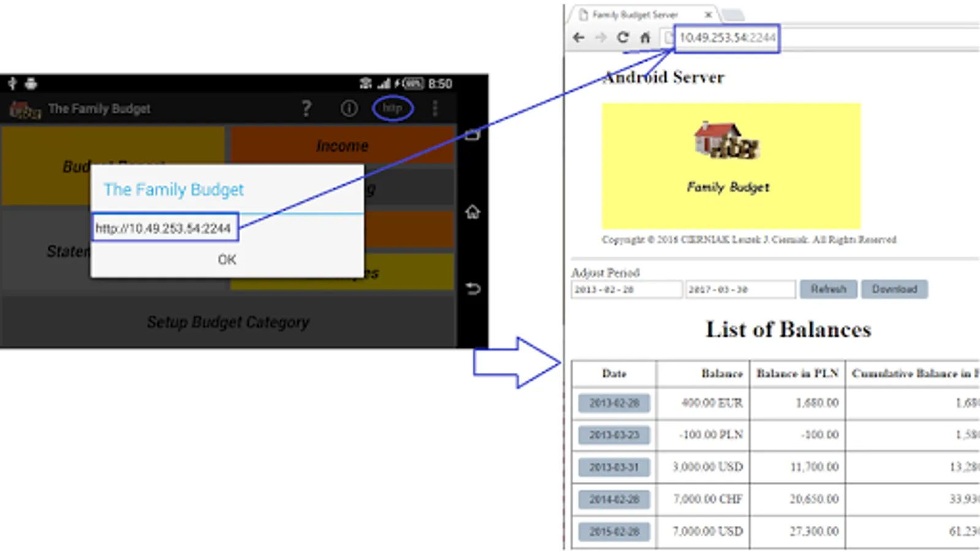Screen dimensions: 980x551
Task: Open the 2013-03-31 date row button
Action: tap(614, 467)
